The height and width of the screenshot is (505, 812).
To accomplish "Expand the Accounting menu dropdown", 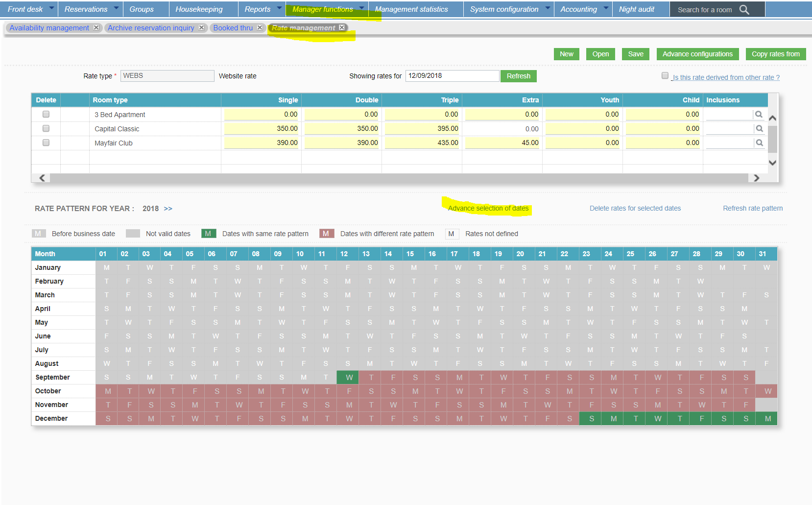I will click(606, 8).
